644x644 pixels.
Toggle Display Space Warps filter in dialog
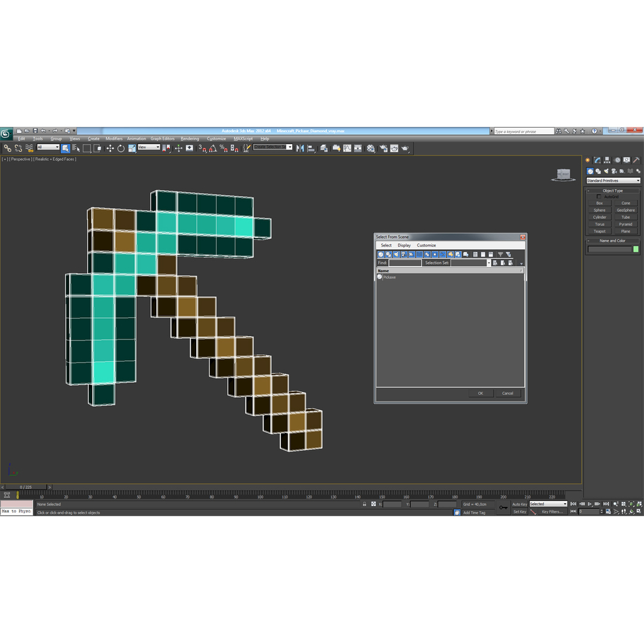(419, 254)
